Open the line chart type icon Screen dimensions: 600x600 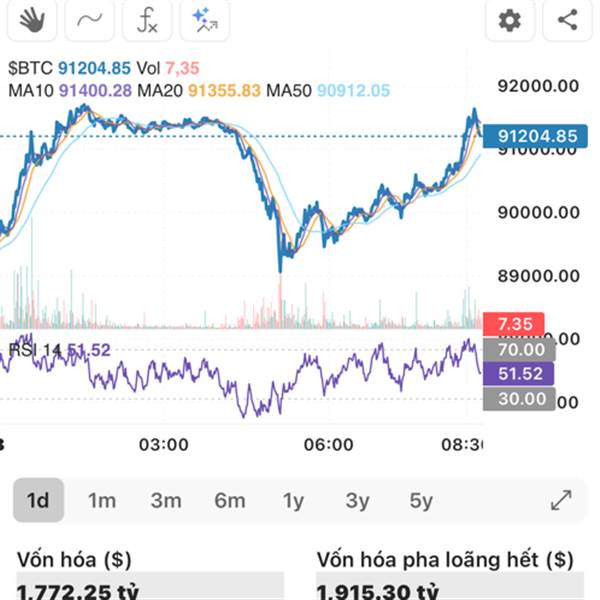[89, 19]
